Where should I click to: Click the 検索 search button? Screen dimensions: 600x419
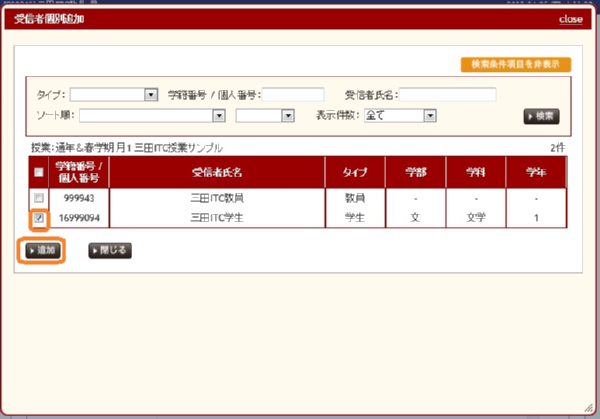(x=541, y=116)
